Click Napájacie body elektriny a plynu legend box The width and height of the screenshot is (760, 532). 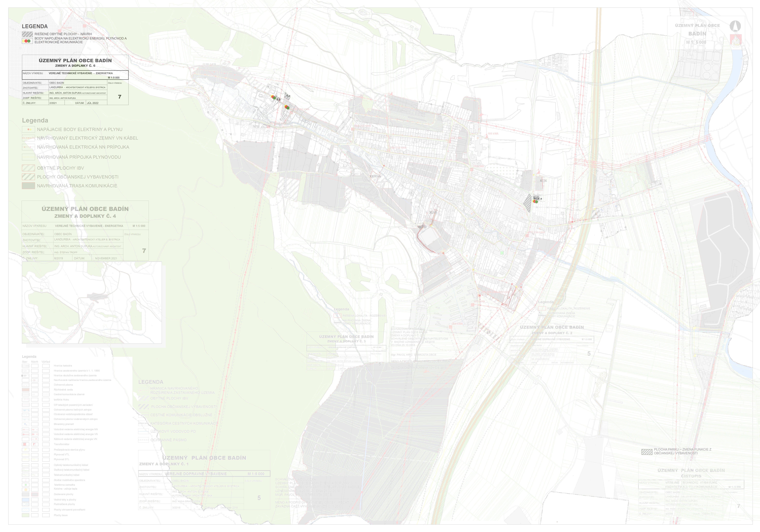pyautogui.click(x=28, y=129)
